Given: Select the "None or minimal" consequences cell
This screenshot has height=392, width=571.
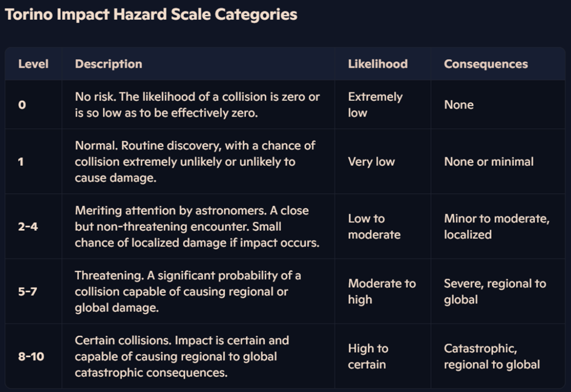Looking at the screenshot, I should [x=488, y=162].
